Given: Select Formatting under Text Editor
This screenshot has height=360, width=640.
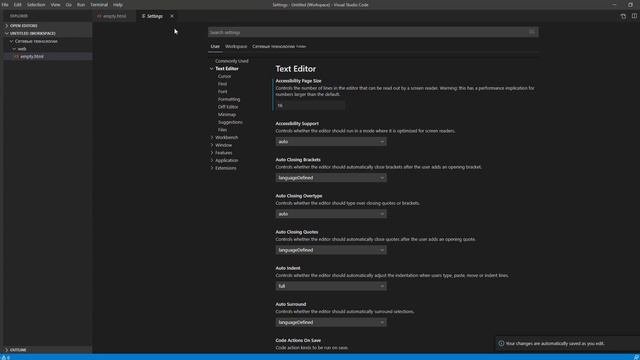Looking at the screenshot, I should pos(229,99).
